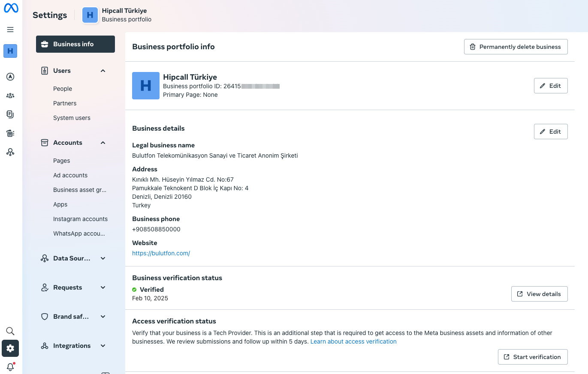
Task: Click the Users section icon
Action: tap(44, 71)
